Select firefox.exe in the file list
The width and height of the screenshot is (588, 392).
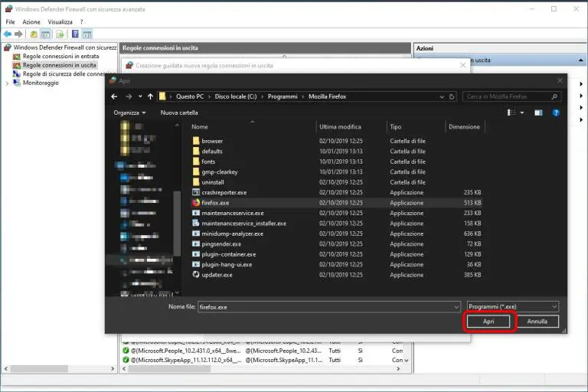(215, 203)
